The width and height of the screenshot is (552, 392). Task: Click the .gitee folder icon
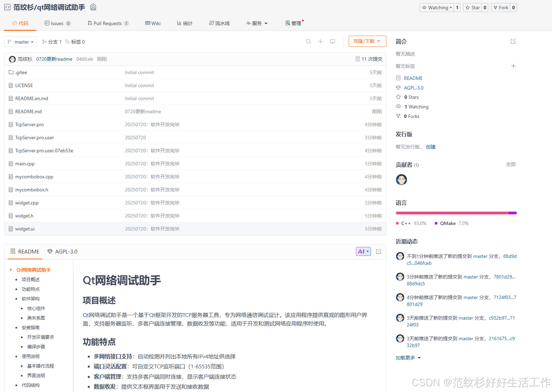[x=11, y=72]
